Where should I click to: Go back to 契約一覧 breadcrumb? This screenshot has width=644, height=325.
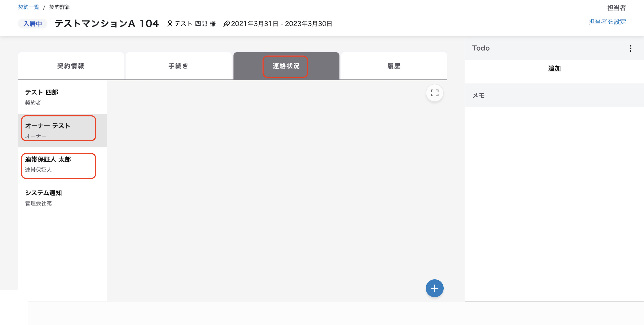28,7
